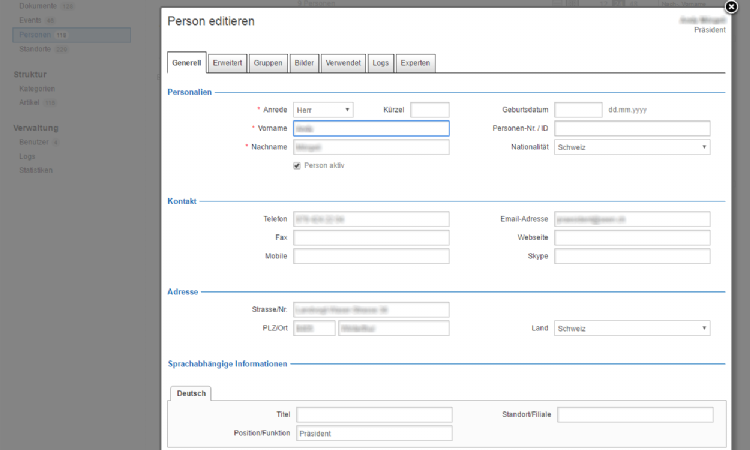
Task: Open the Experten tab
Action: pos(415,63)
